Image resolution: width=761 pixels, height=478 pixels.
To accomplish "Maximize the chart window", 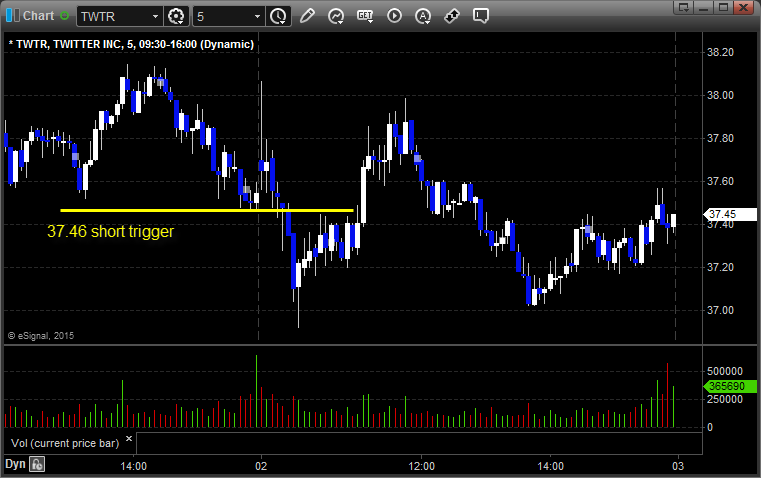I will tap(724, 7).
